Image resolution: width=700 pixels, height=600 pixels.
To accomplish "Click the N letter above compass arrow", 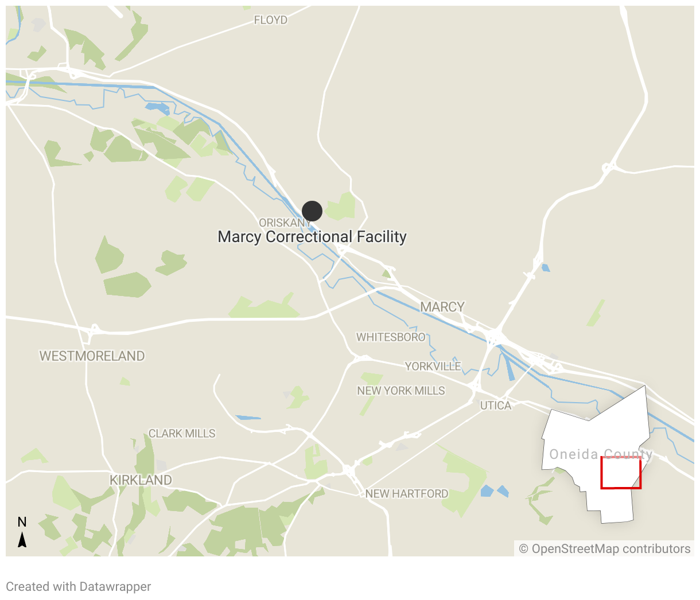I will pyautogui.click(x=22, y=522).
